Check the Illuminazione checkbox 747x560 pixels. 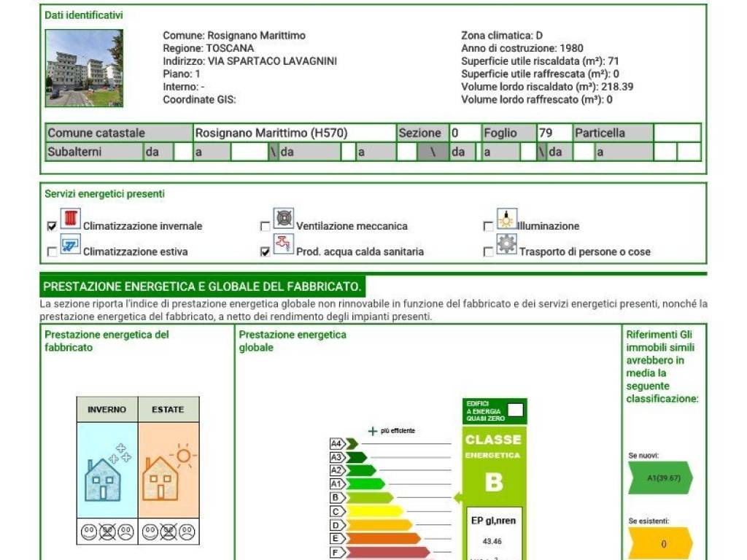pyautogui.click(x=488, y=226)
